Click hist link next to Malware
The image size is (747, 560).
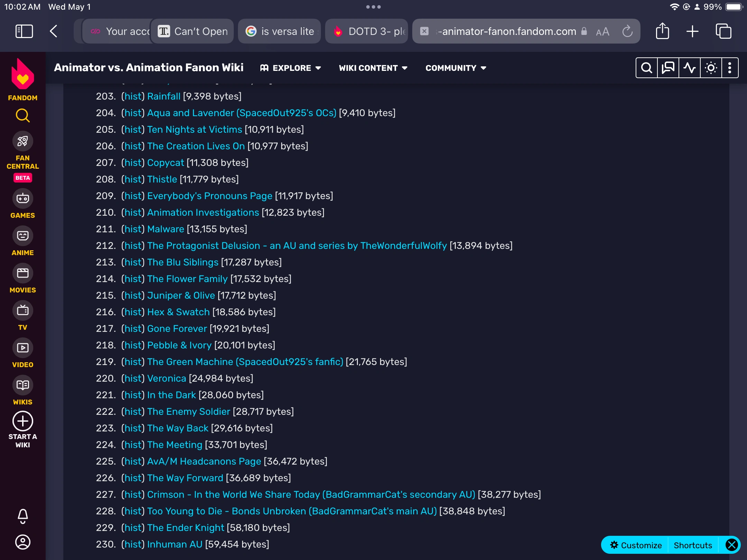(133, 229)
